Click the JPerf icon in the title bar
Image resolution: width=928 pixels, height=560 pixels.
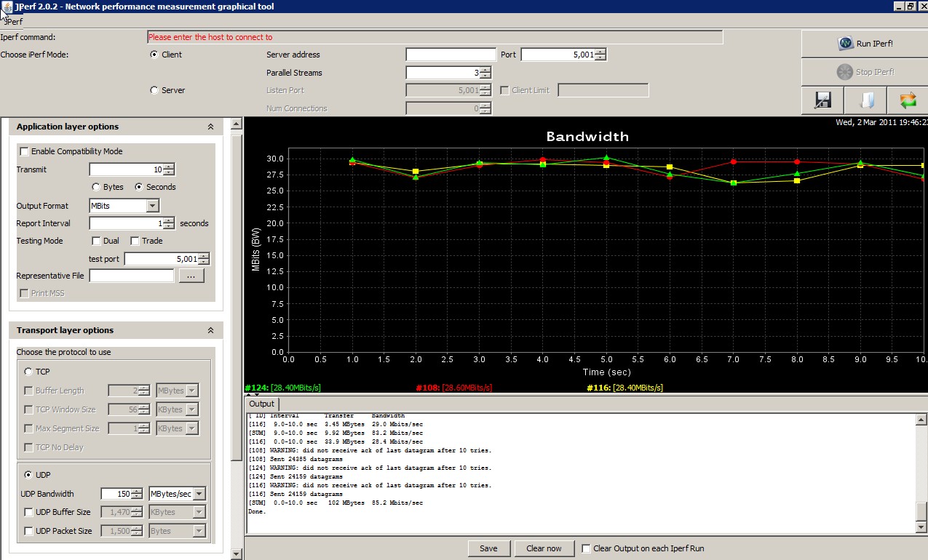pos(7,7)
